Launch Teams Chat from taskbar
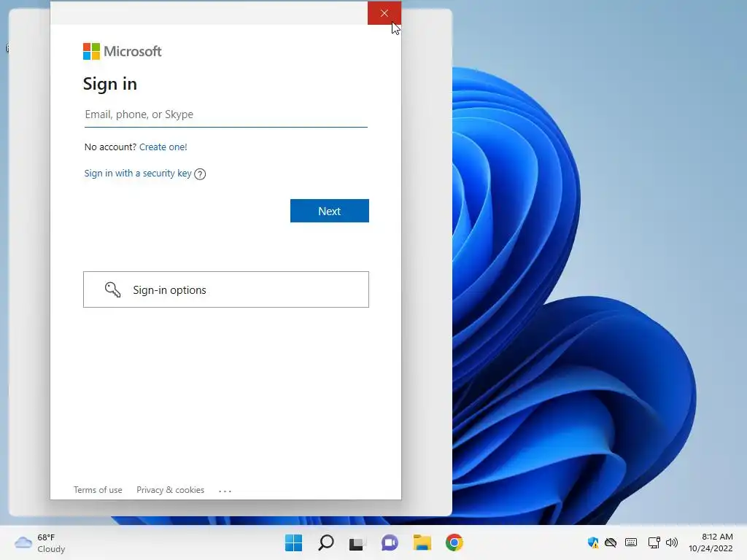747x560 pixels. click(x=390, y=542)
